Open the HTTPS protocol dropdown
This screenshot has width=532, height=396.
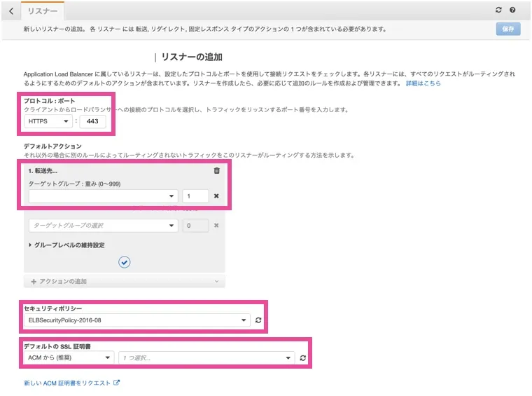[48, 121]
